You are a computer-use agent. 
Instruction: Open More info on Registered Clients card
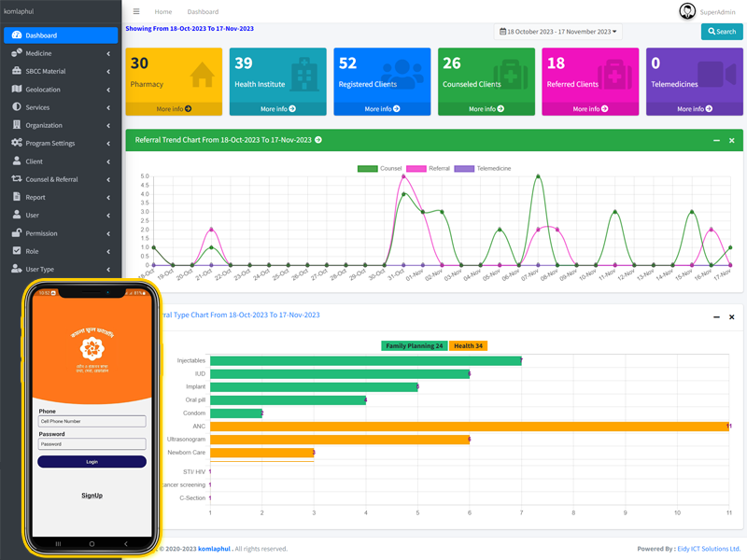pyautogui.click(x=382, y=109)
